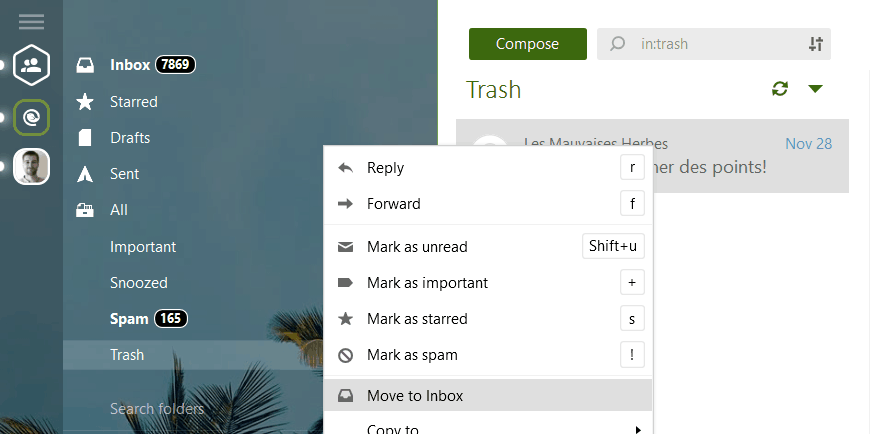Image resolution: width=871 pixels, height=434 pixels.
Task: Open the Drafts folder
Action: [x=129, y=138]
